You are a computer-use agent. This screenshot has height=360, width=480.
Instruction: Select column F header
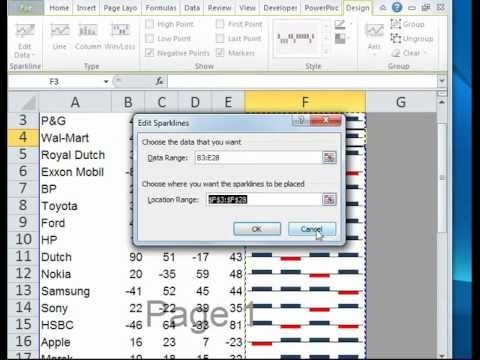tap(305, 102)
